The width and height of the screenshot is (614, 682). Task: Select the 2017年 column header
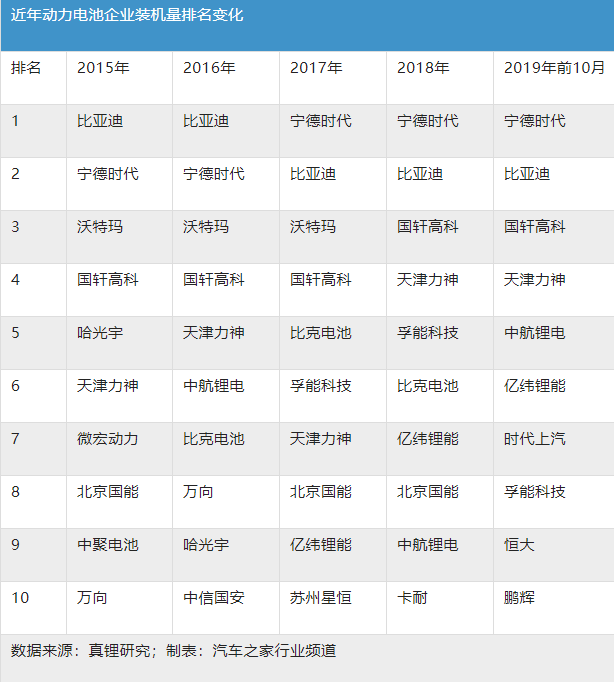(x=316, y=68)
